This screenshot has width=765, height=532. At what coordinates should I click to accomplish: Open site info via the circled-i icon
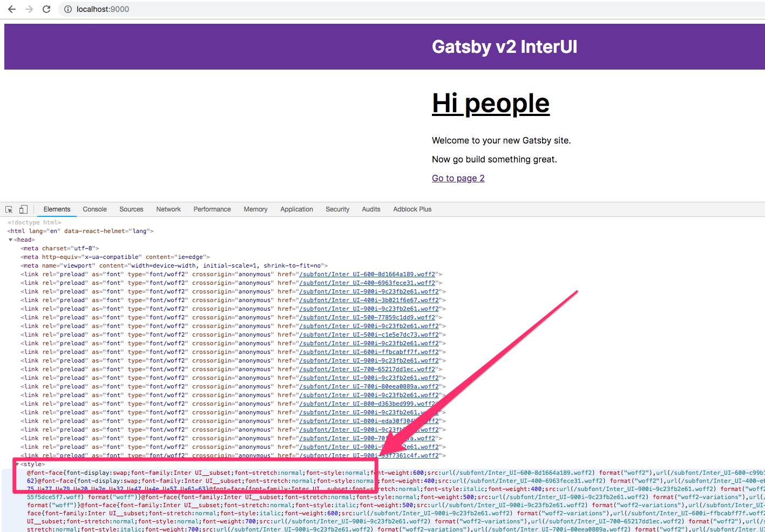click(x=67, y=9)
